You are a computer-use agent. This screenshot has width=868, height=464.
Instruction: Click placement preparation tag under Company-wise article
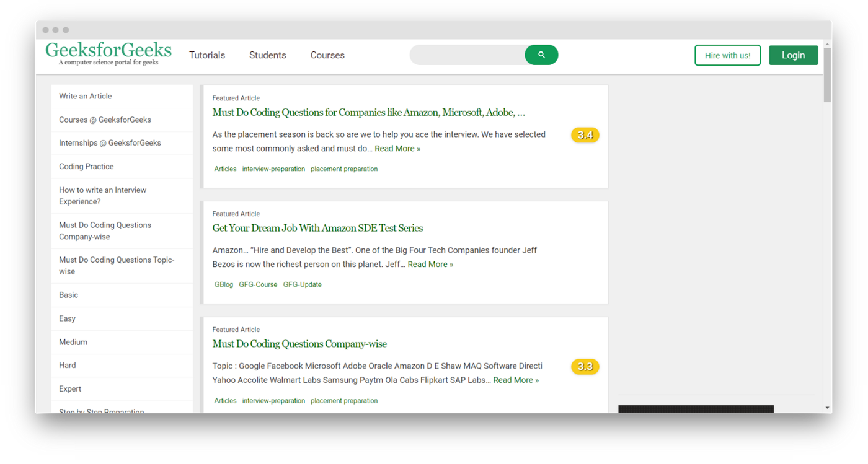pyautogui.click(x=344, y=401)
